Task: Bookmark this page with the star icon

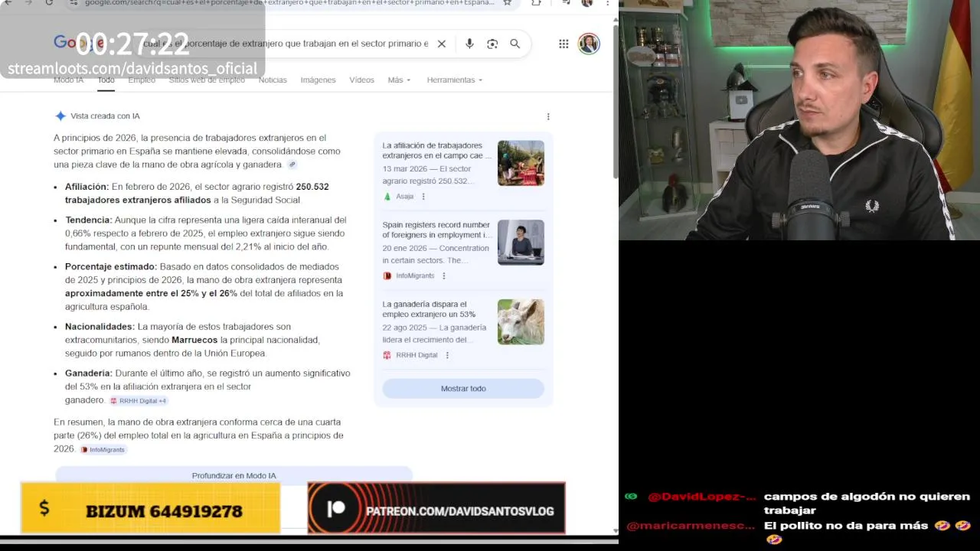Action: [507, 3]
